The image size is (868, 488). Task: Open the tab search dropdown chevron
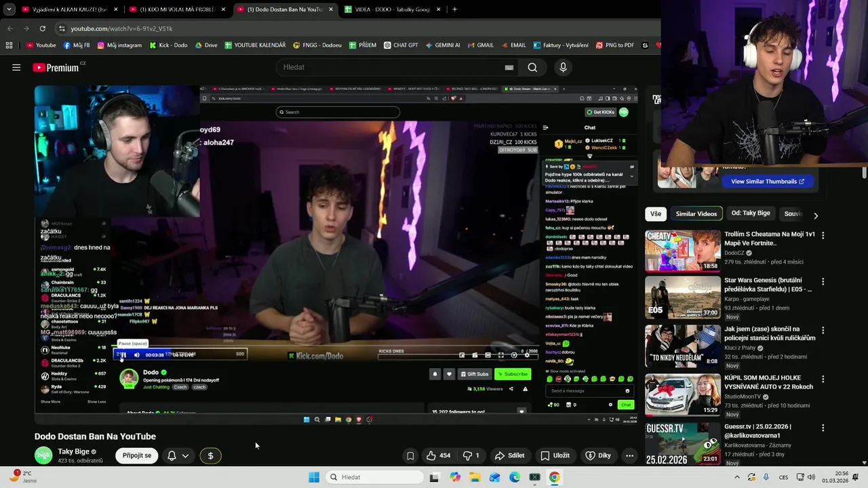pyautogui.click(x=9, y=9)
